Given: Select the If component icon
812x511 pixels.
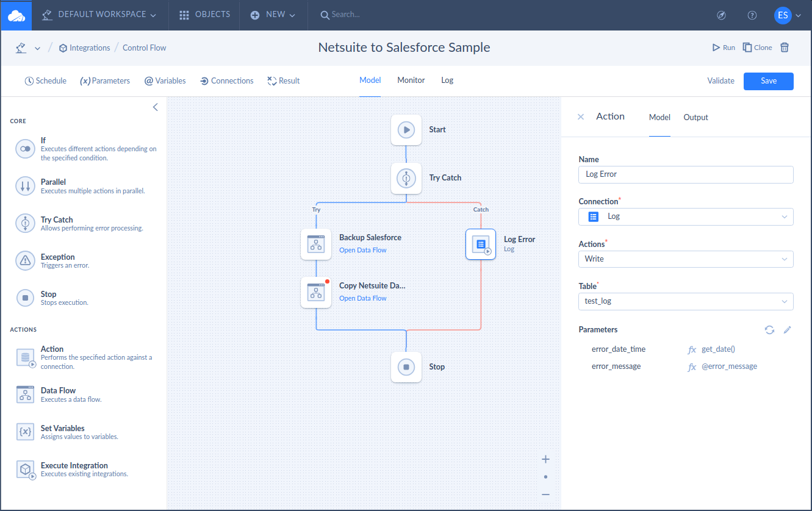Looking at the screenshot, I should [25, 149].
